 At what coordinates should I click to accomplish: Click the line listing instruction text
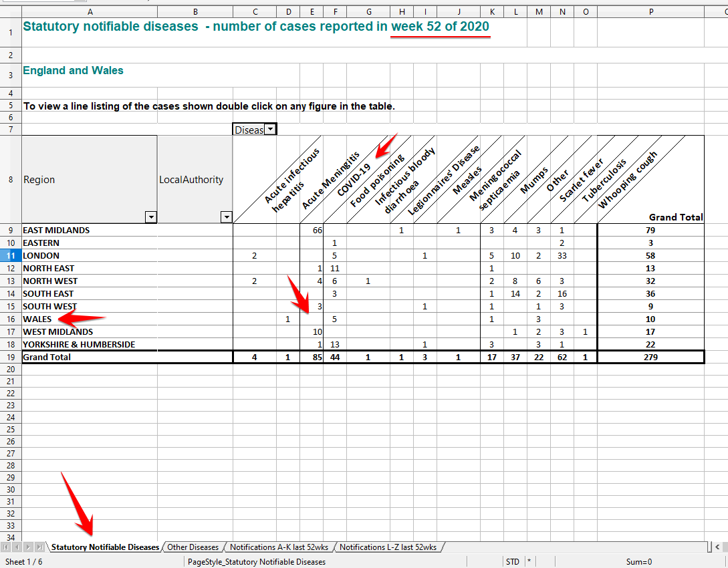(x=209, y=106)
